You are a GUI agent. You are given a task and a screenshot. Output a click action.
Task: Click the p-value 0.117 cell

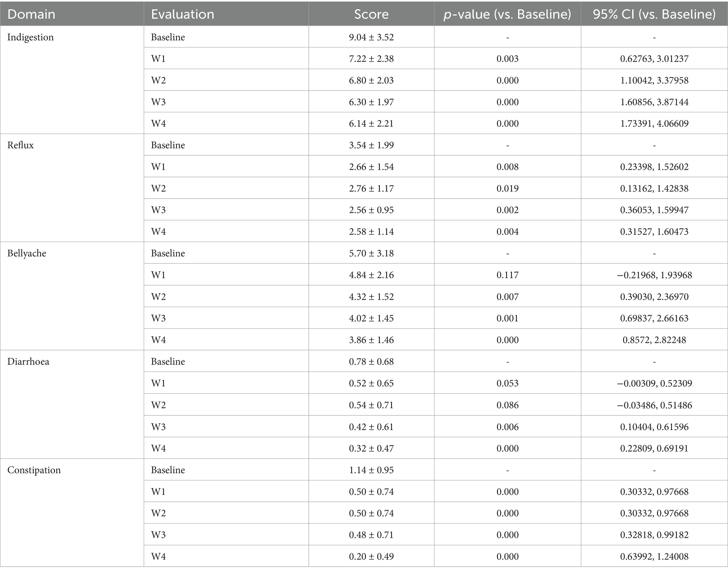click(507, 275)
